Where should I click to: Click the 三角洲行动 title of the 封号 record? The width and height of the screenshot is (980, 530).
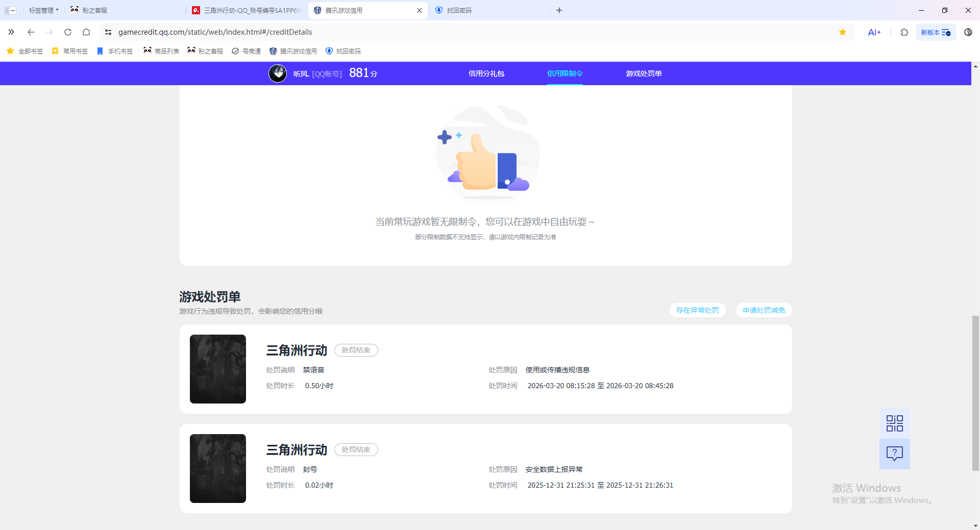tap(297, 450)
